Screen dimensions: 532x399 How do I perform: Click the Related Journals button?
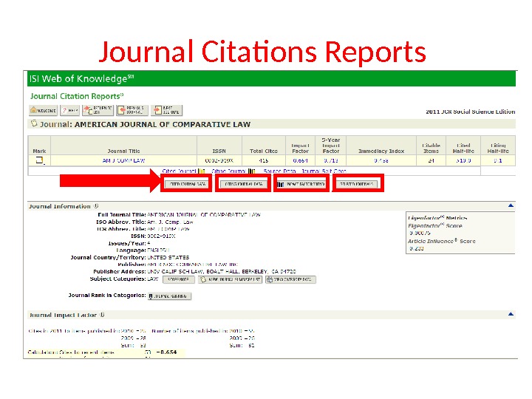(356, 184)
